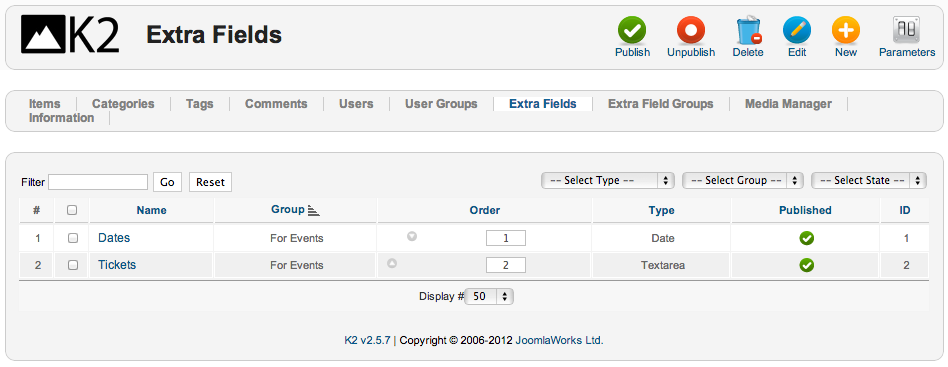Switch to the Comments tab
Screen dimensions: 948x367
pos(276,104)
